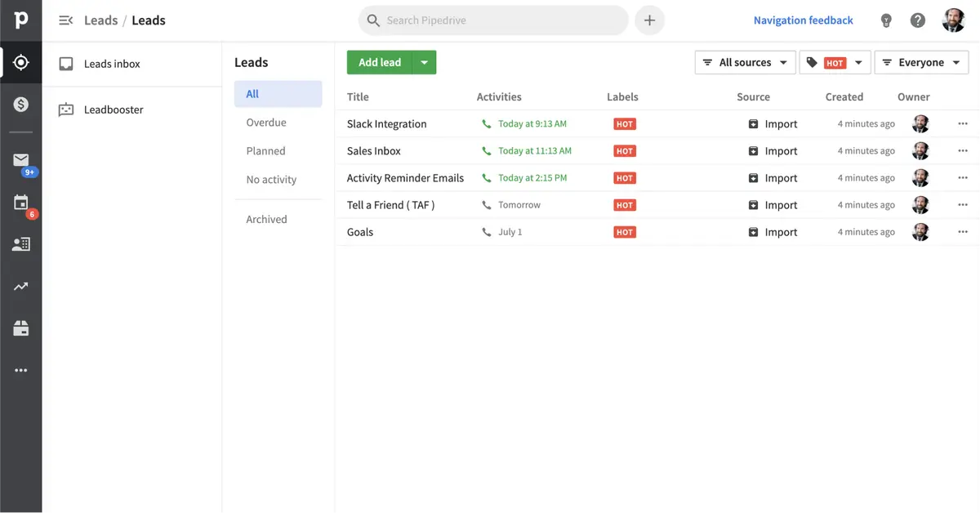
Task: Open the Tell a Friend ( TAF ) lead
Action: tap(390, 205)
